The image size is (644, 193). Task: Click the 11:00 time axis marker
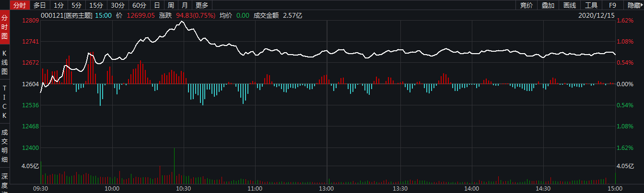point(255,189)
